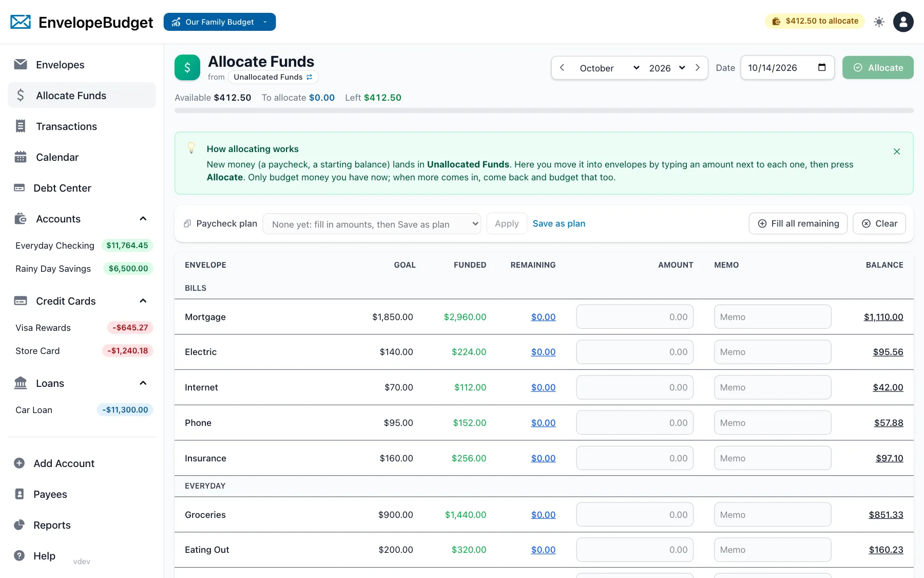Click the Save as plan link
The image size is (924, 578).
click(559, 223)
